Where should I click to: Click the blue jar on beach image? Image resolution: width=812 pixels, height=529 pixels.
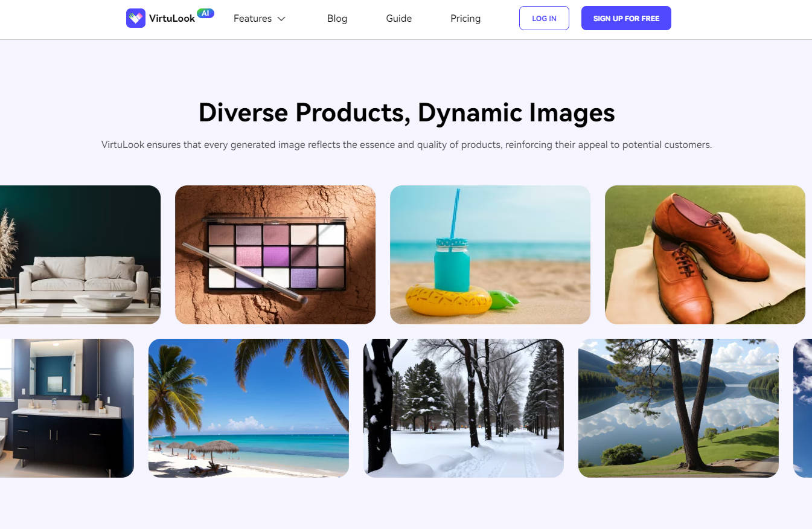coord(490,254)
